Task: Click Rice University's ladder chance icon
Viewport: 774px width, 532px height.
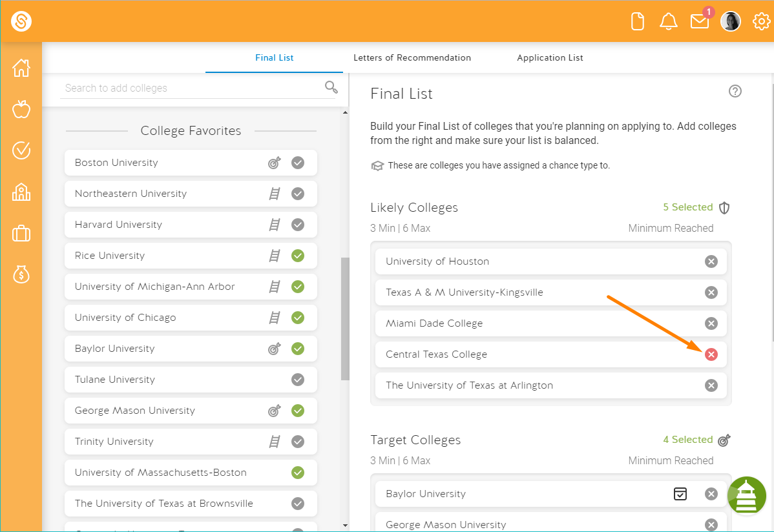Action: tap(275, 256)
